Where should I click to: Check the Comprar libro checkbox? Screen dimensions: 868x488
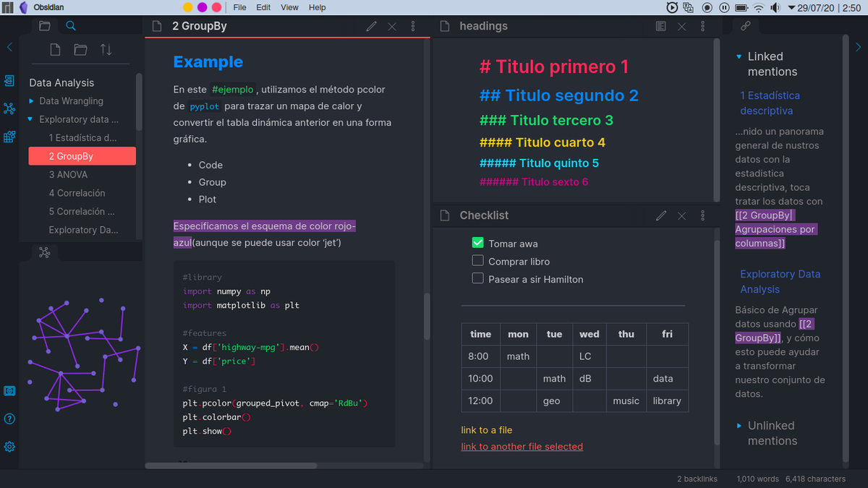click(x=477, y=260)
